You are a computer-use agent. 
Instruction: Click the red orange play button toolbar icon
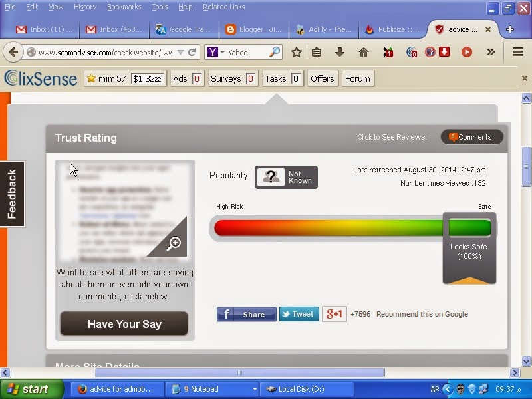click(467, 52)
